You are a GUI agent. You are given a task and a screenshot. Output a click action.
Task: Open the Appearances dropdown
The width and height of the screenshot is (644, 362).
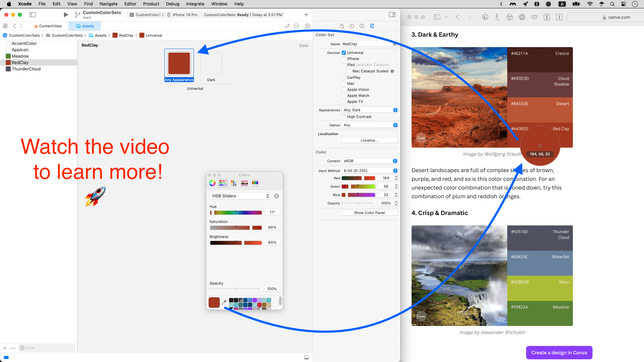click(369, 110)
